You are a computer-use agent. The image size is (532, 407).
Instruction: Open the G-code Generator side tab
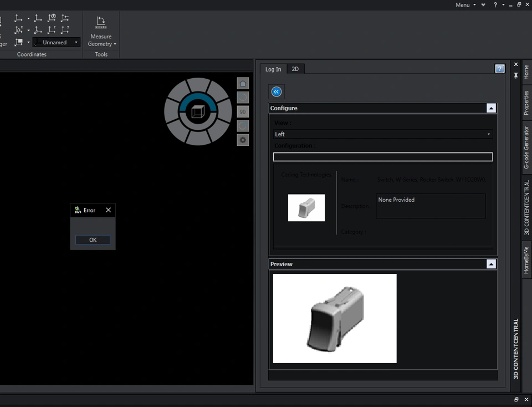click(526, 147)
